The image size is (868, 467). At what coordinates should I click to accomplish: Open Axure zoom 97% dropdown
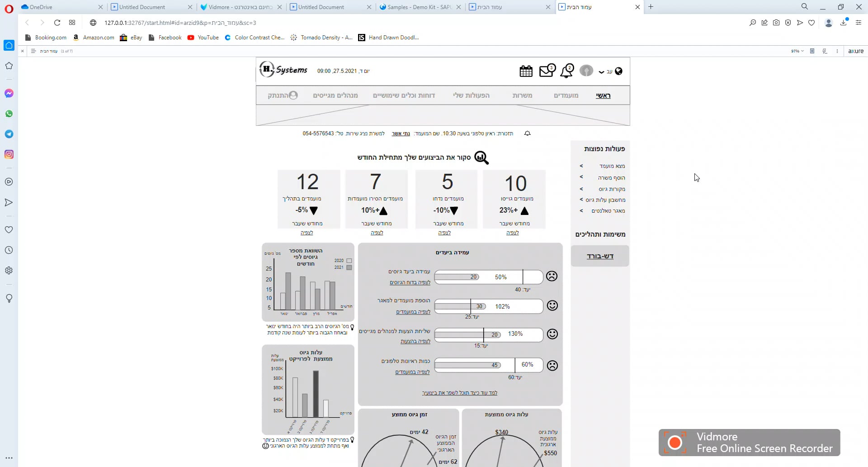(797, 51)
